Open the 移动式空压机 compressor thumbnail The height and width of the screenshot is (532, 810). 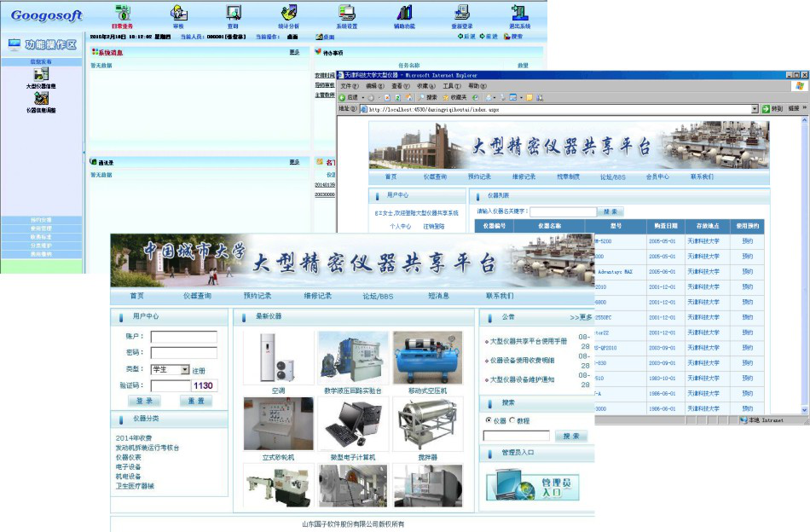pos(428,358)
